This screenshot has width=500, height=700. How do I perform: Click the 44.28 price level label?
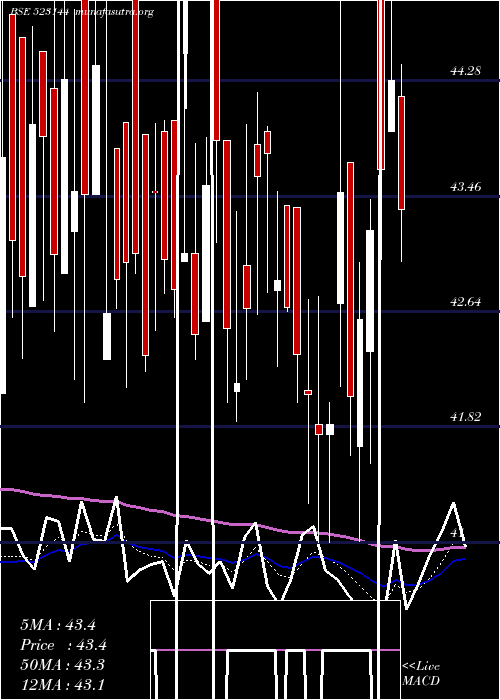click(466, 71)
